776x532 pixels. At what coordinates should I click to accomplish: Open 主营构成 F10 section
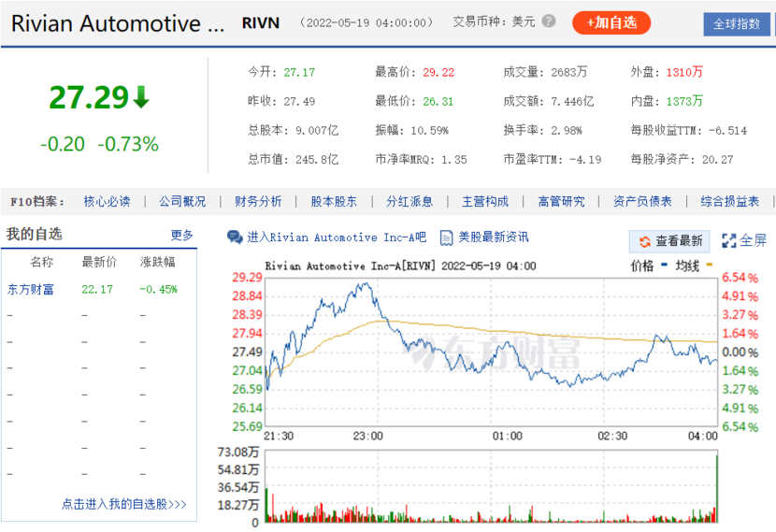485,201
